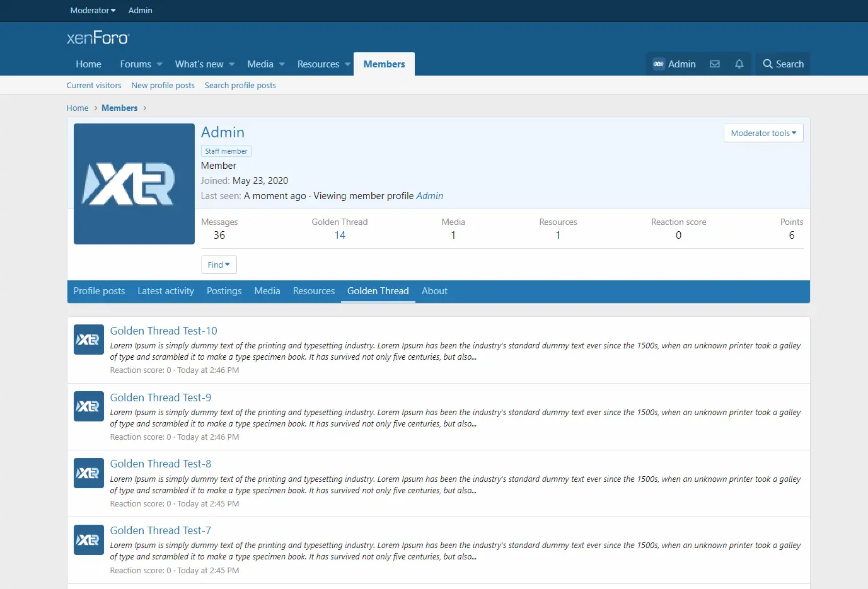Expand the Resources menu arrow
Screen dimensions: 868x589
347,64
